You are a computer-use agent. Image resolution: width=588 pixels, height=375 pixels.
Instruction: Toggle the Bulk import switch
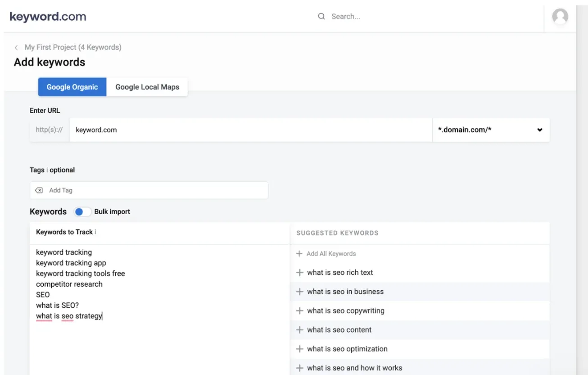(x=82, y=211)
